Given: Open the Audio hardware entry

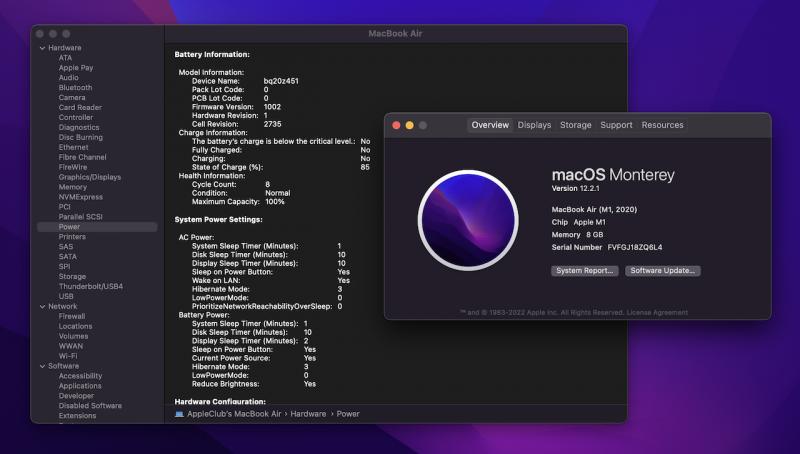Looking at the screenshot, I should 68,78.
